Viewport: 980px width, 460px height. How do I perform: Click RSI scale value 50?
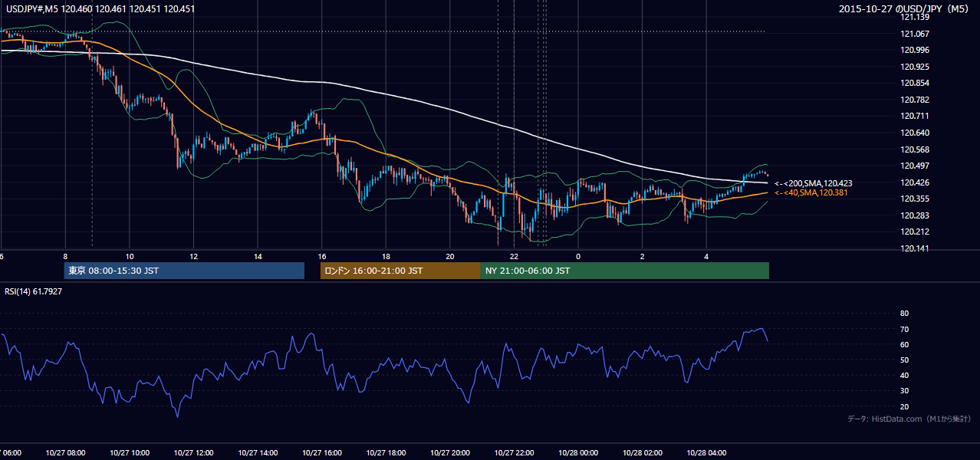pos(904,360)
